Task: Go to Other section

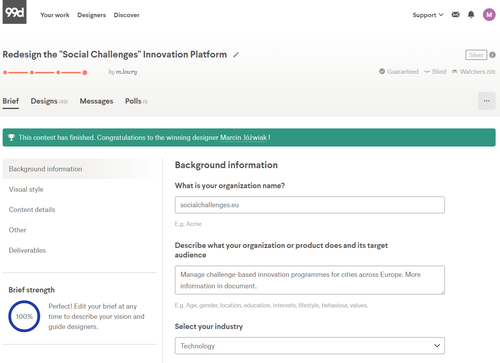Action: tap(17, 230)
